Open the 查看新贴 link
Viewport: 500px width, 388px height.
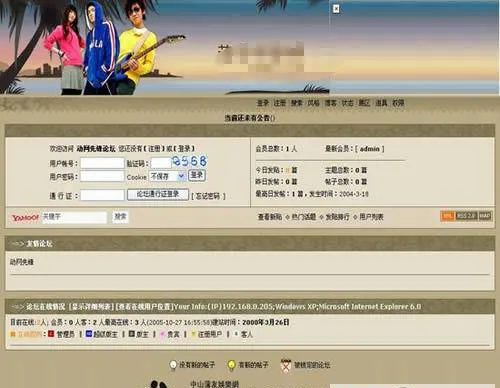pos(270,217)
